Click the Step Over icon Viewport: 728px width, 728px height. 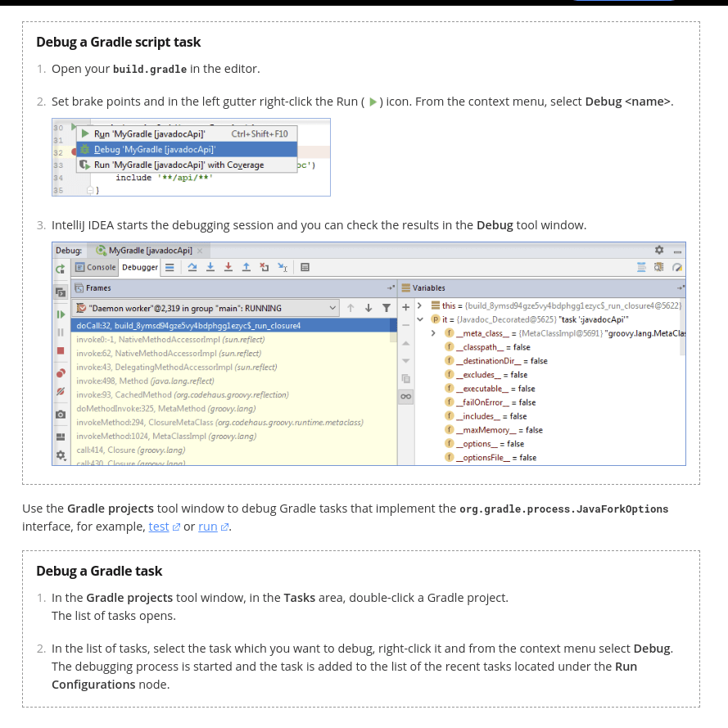click(x=192, y=268)
